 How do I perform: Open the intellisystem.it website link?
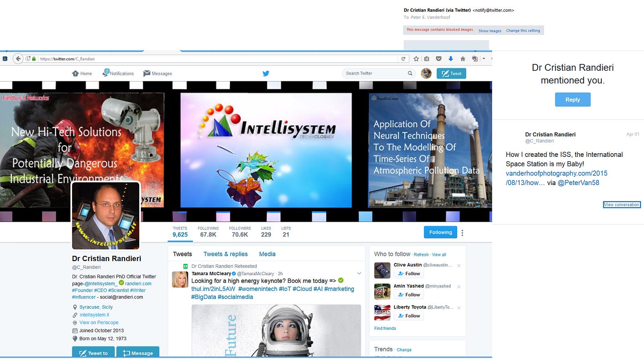(94, 315)
